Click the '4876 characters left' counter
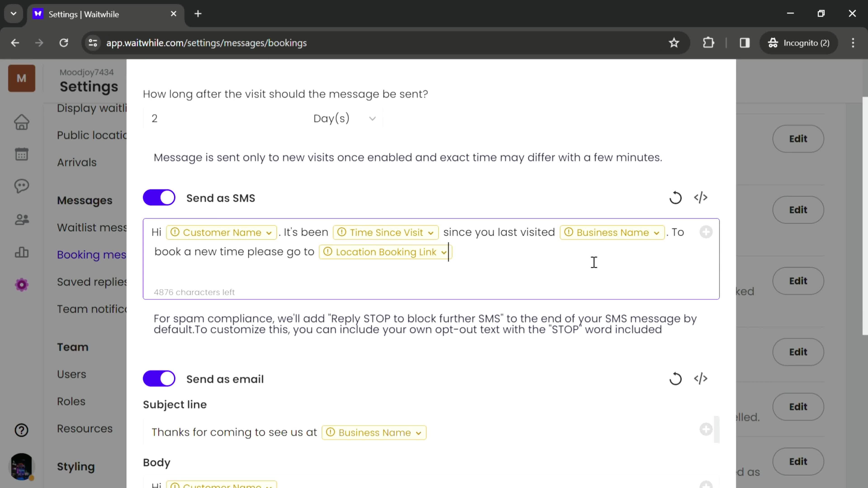The width and height of the screenshot is (868, 488). 194,292
